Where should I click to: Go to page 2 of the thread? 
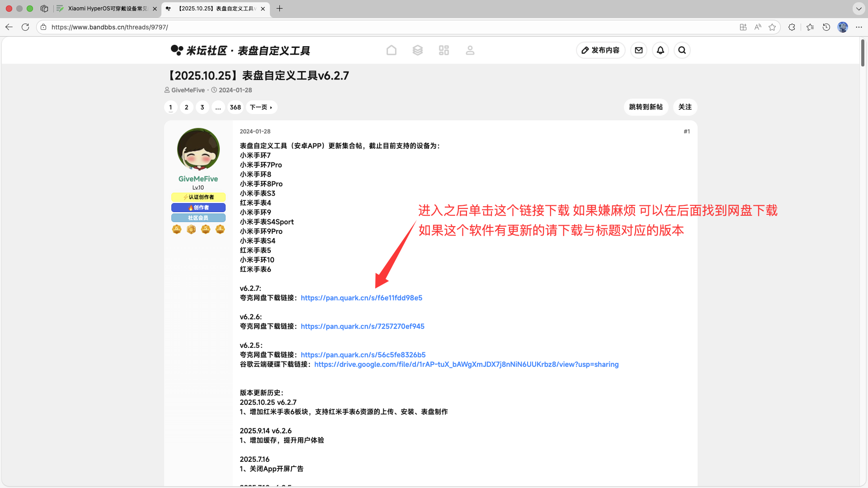(186, 107)
